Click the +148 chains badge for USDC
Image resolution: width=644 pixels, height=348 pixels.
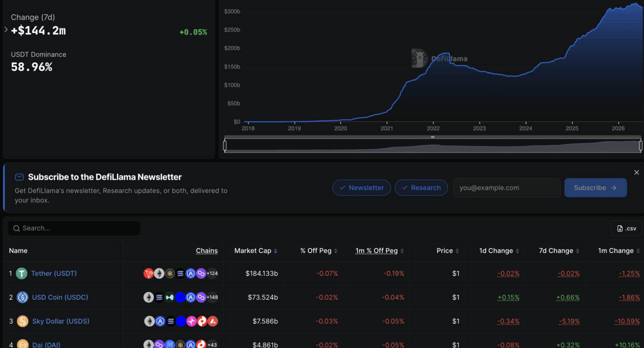click(212, 297)
